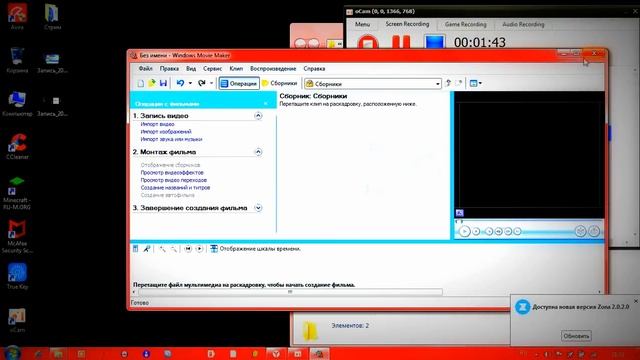Viewport: 640px width, 360px height.
Task: Open the oCam Menu tab
Action: click(362, 24)
